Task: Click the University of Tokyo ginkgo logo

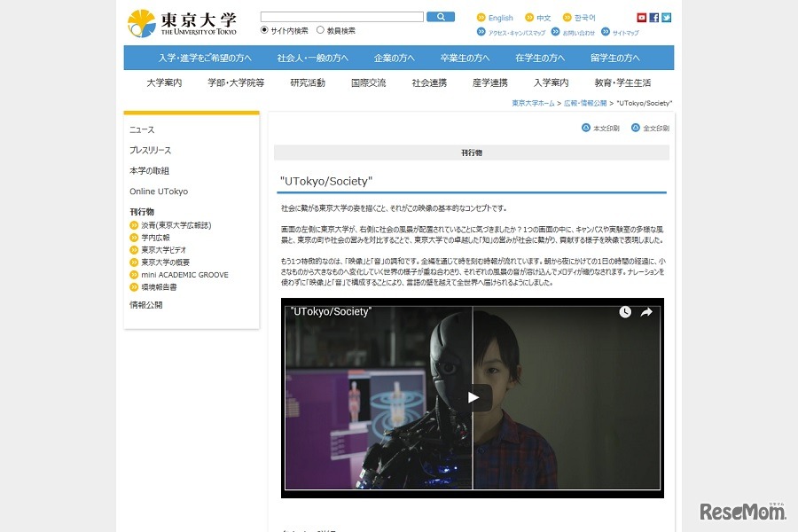Action: [142, 23]
